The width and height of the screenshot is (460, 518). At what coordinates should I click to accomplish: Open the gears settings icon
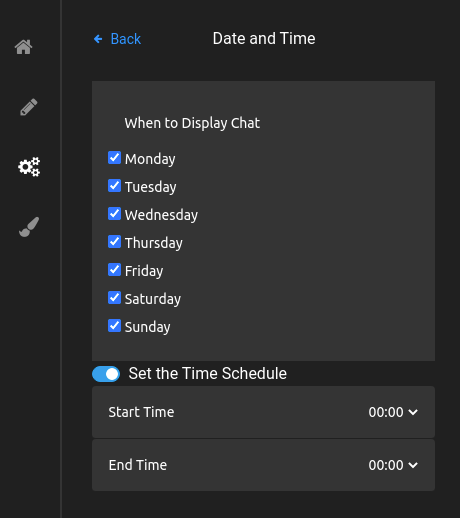(x=29, y=167)
